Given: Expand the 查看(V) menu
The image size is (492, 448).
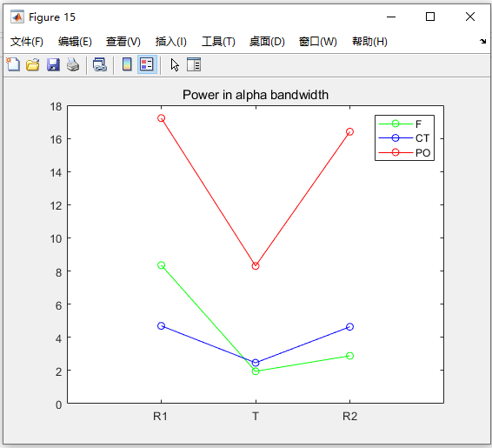Looking at the screenshot, I should 123,42.
